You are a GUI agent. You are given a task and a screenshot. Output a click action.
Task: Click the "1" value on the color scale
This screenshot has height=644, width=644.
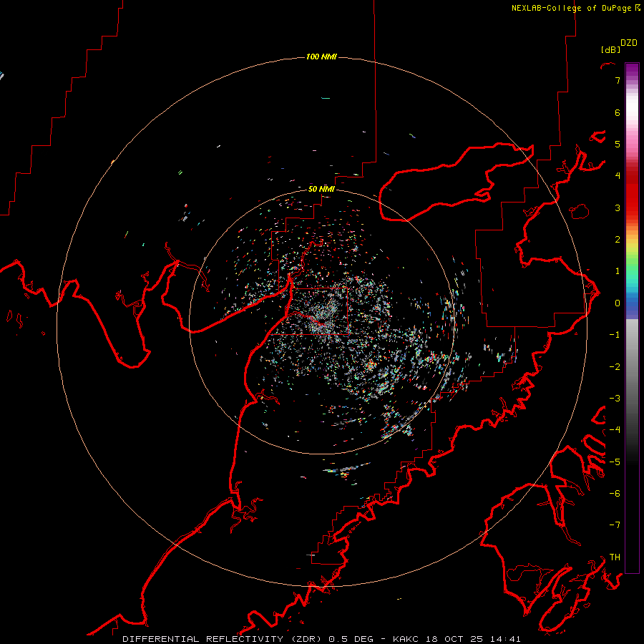[618, 271]
